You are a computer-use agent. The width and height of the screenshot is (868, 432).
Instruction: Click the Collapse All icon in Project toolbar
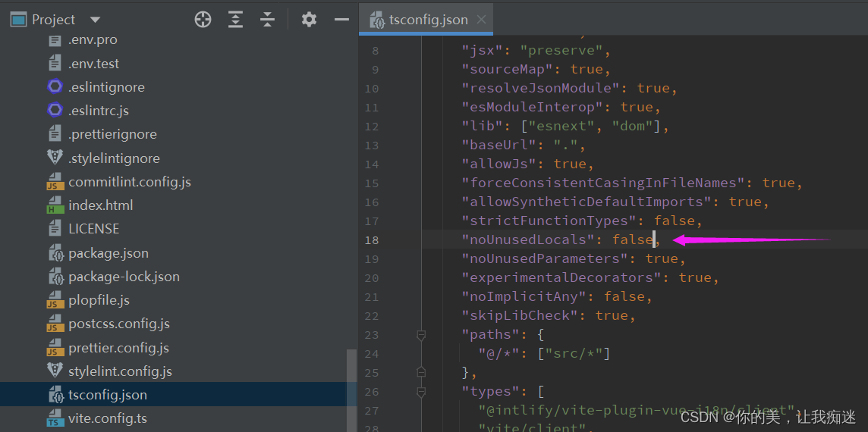coord(267,20)
